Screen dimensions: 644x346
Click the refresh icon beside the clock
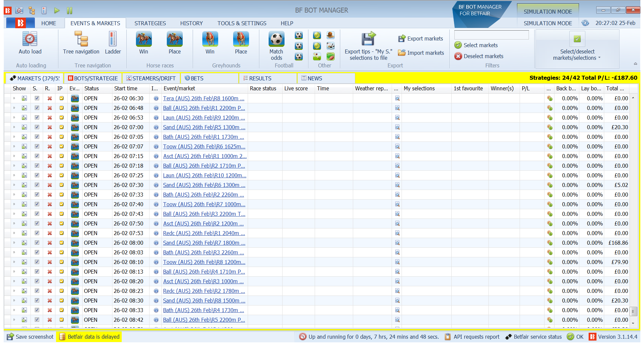585,23
